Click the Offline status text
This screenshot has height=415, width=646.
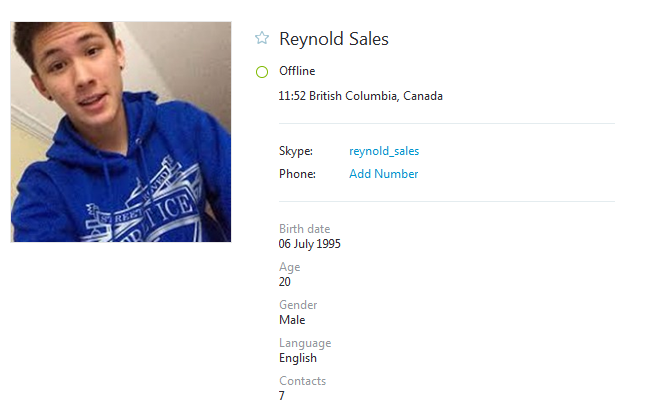(x=297, y=71)
